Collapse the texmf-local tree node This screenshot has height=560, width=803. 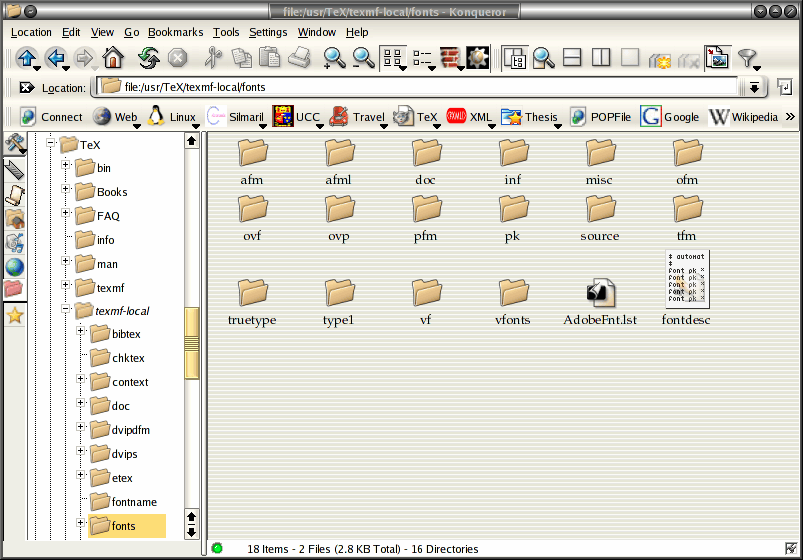pos(65,310)
